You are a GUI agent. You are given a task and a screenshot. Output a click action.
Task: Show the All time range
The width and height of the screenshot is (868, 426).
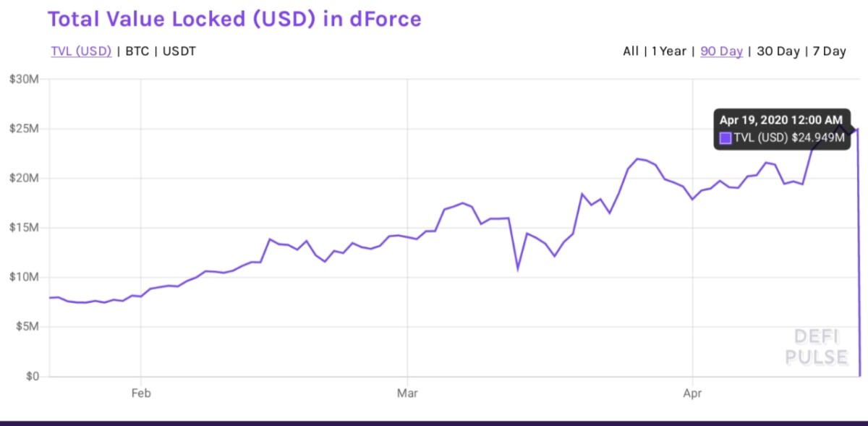pos(631,51)
